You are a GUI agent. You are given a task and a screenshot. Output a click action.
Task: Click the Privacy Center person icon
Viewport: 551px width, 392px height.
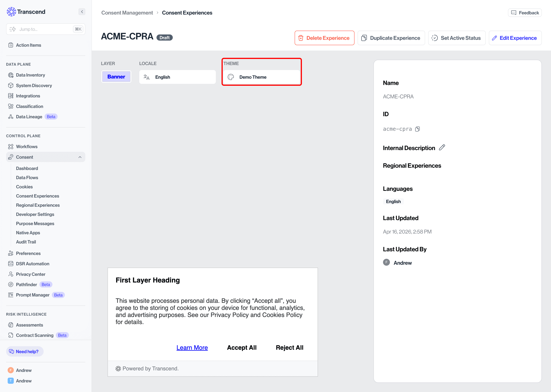coord(11,274)
